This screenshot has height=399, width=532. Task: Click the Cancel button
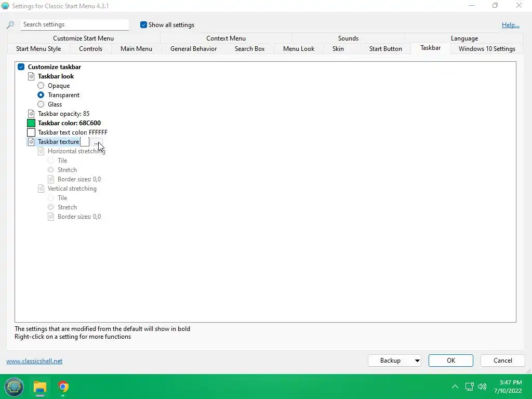(502, 361)
